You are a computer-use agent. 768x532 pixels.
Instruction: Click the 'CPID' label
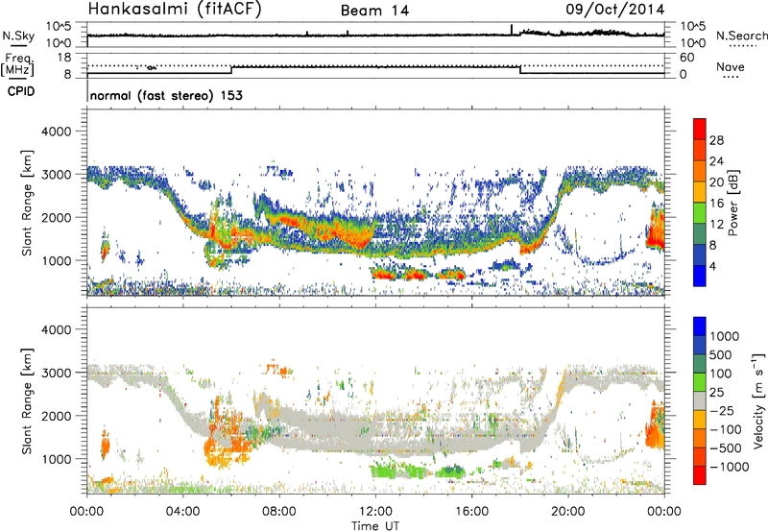(x=21, y=91)
